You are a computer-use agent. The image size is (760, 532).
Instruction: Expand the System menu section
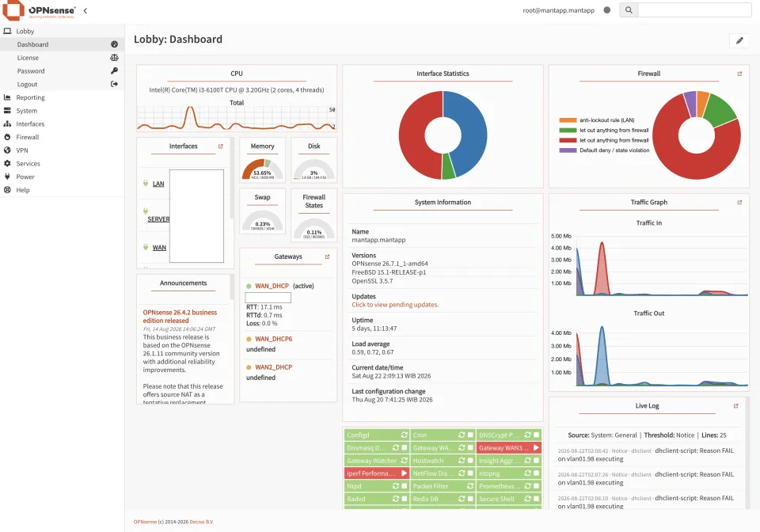tap(62, 111)
